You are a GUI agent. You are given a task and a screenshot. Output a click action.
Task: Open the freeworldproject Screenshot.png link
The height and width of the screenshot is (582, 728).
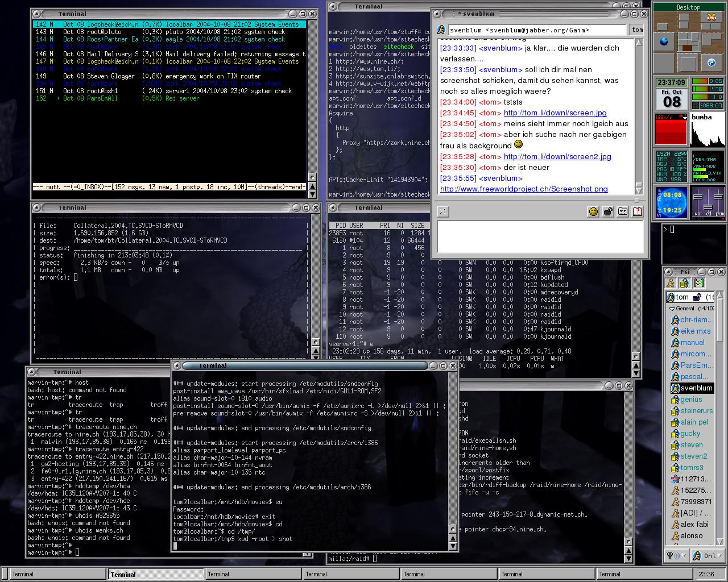point(523,189)
